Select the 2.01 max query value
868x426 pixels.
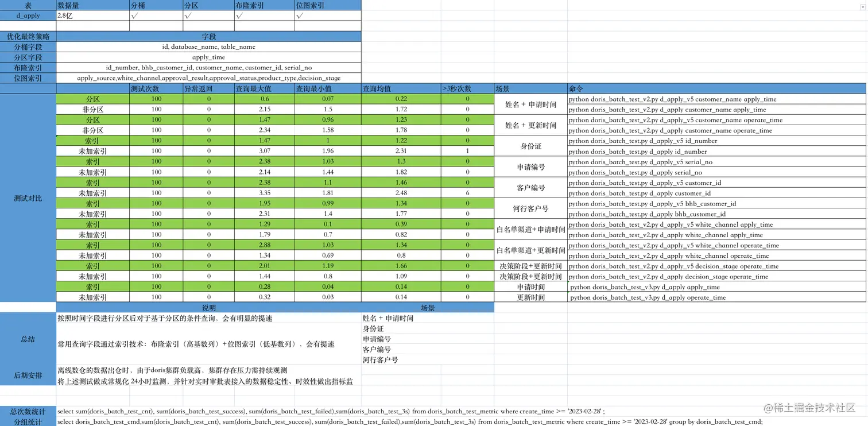[265, 266]
